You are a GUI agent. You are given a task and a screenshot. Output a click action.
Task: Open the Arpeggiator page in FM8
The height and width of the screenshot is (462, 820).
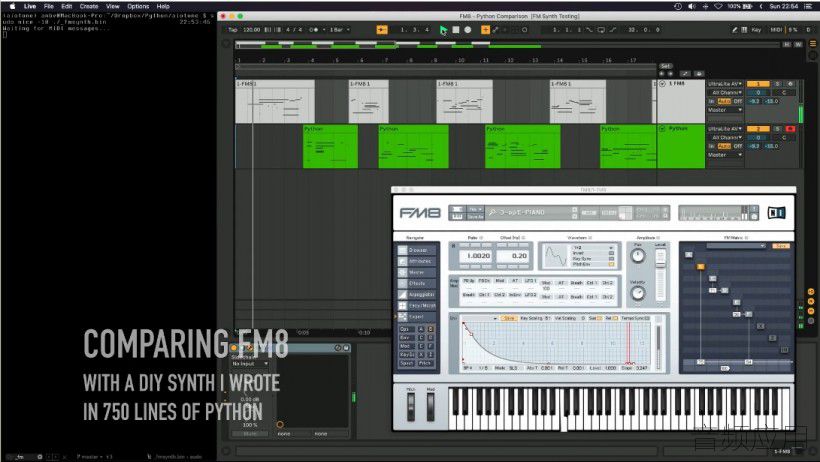pos(416,295)
